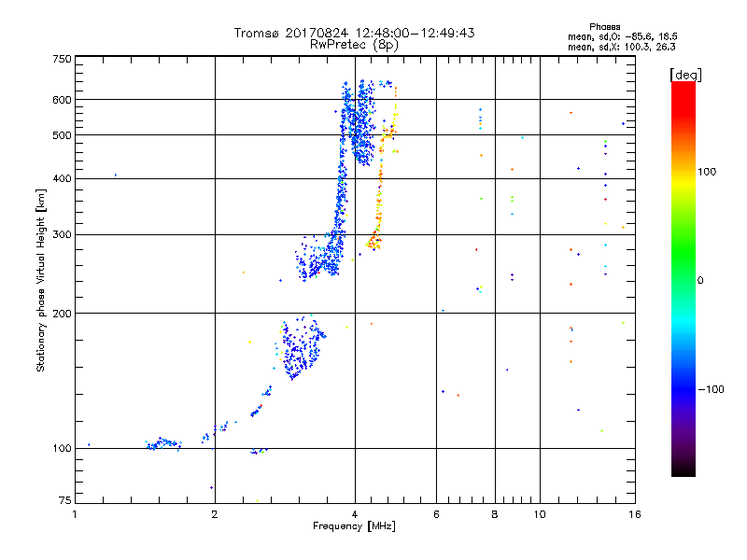The width and height of the screenshot is (747, 560).
Task: Click the x-axis tick label '6'
Action: coord(436,514)
